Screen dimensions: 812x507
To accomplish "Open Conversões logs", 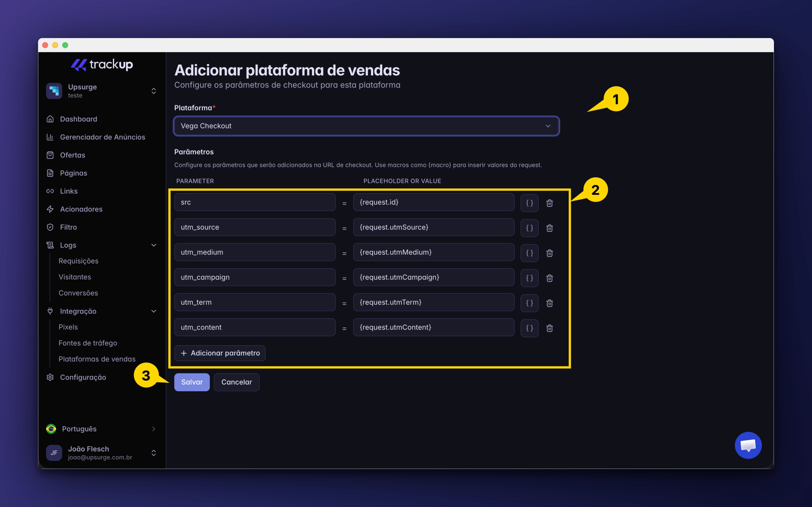I will 78,293.
